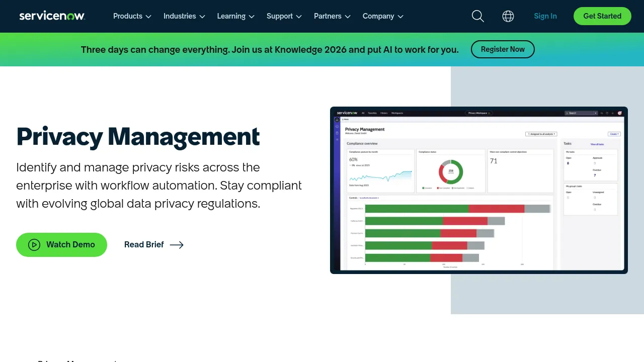Open the Support menu

click(284, 16)
